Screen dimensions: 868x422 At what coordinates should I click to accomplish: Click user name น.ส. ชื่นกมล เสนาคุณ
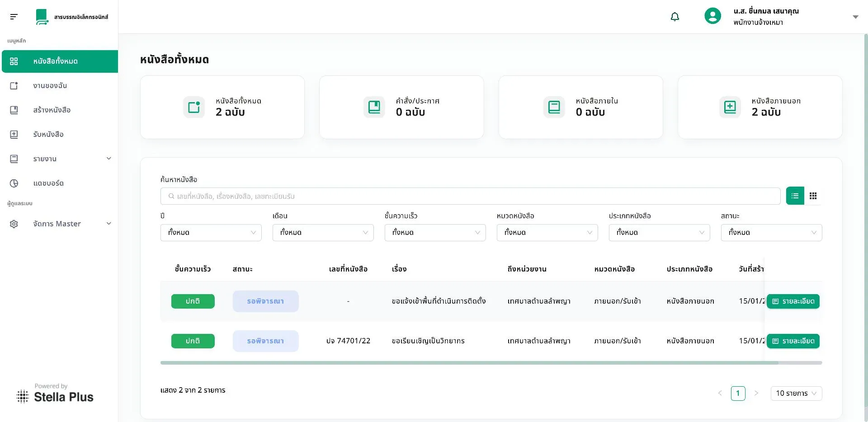[x=766, y=11]
